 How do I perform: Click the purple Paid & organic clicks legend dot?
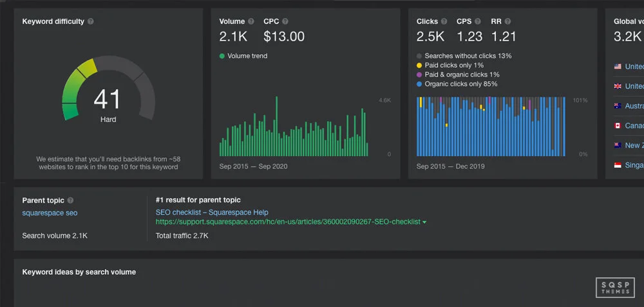pos(419,75)
